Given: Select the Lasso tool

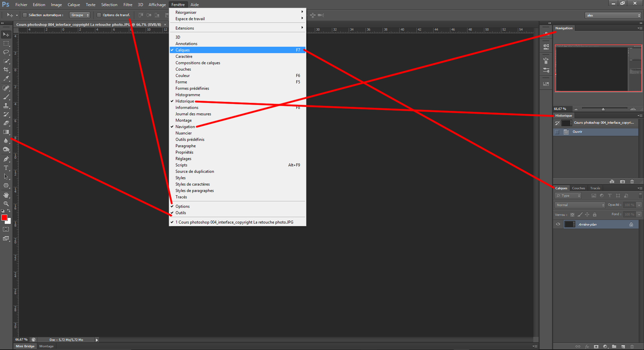Looking at the screenshot, I should [x=6, y=52].
